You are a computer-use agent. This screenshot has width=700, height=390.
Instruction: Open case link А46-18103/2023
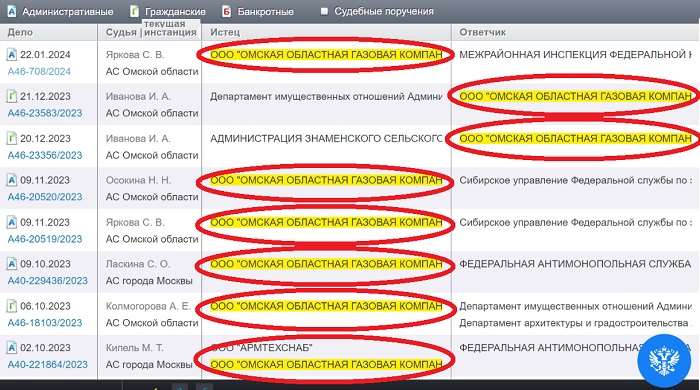click(45, 323)
